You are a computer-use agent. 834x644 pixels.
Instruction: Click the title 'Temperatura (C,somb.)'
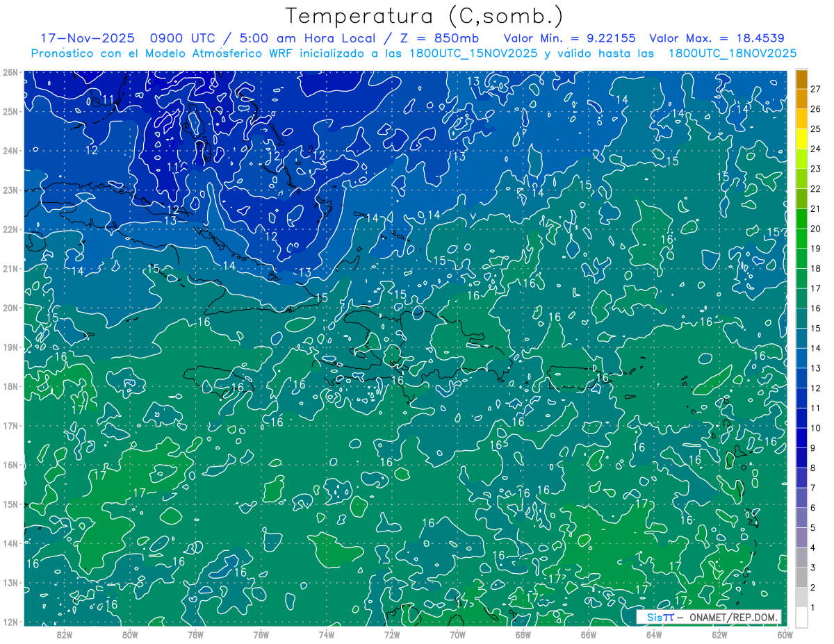pos(425,17)
